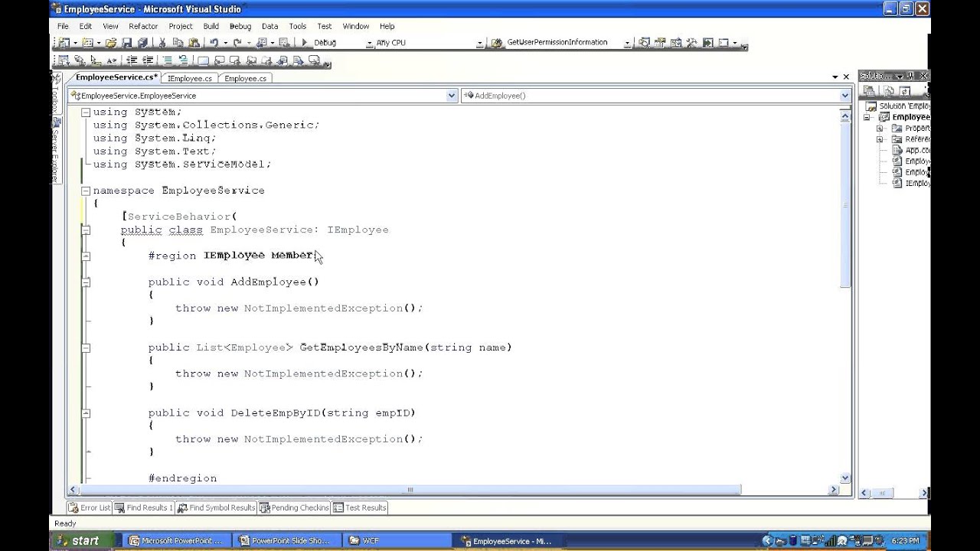Select App.config in Solution Explorer

coord(911,150)
